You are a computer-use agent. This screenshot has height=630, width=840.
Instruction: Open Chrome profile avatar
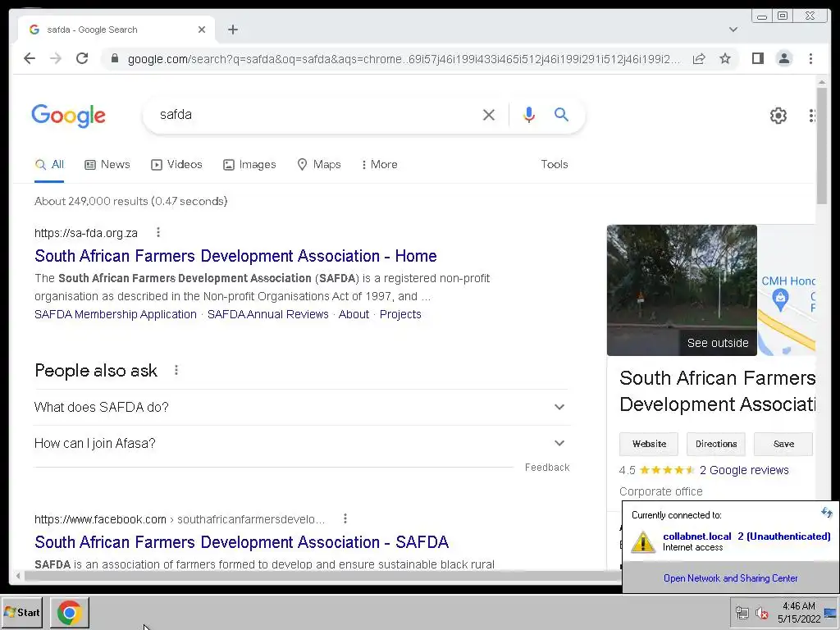point(783,58)
